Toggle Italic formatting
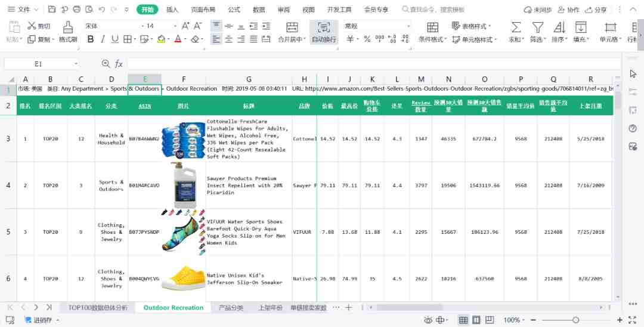Screen dimensions: 644x327 pyautogui.click(x=103, y=39)
